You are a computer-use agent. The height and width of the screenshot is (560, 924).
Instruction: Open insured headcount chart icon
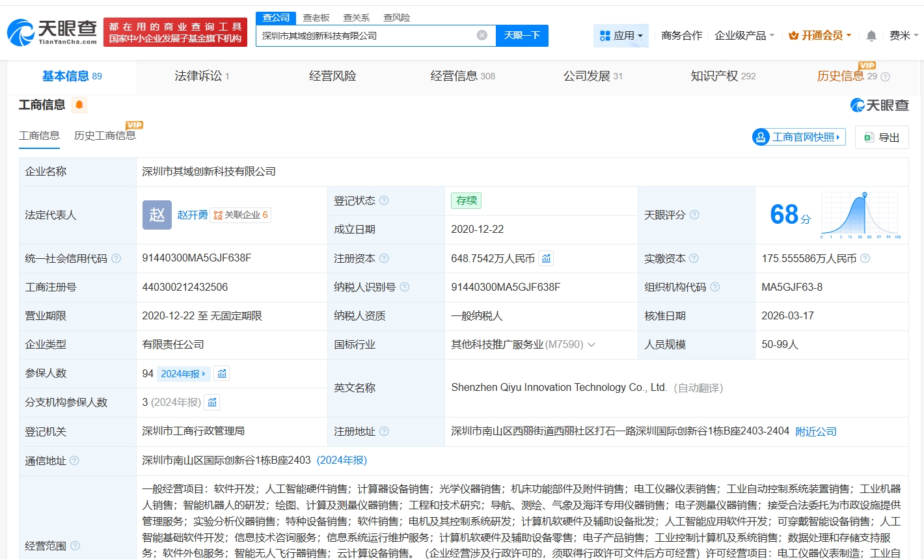pyautogui.click(x=222, y=374)
